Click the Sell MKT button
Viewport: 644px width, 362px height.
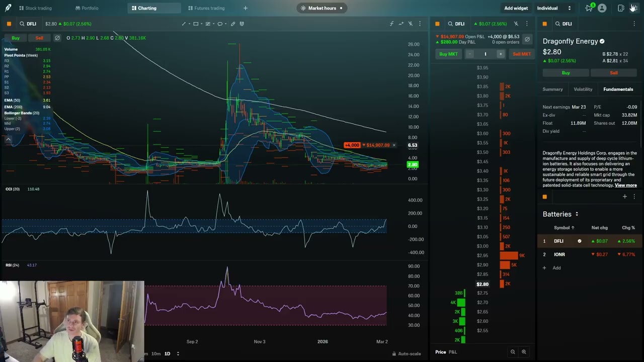coord(521,54)
